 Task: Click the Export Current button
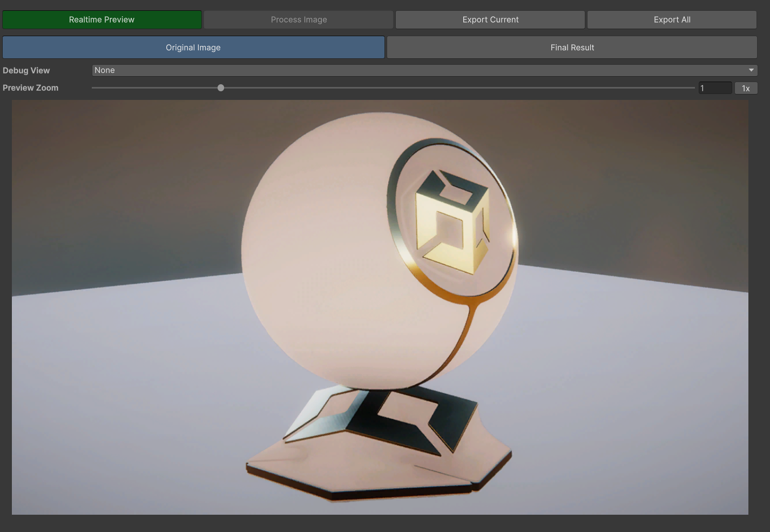(x=490, y=19)
